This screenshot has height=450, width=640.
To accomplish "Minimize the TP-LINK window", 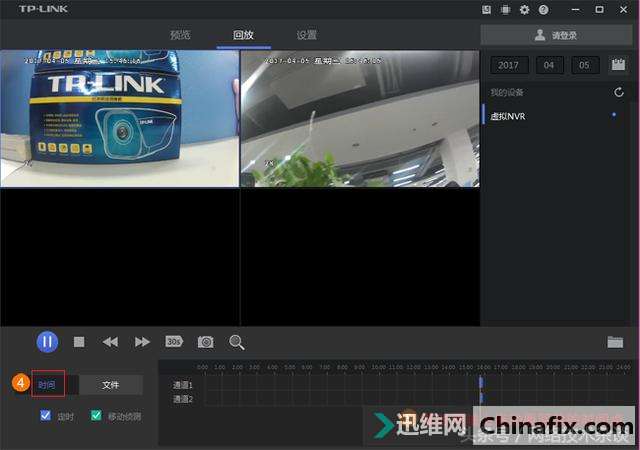I will click(x=576, y=10).
